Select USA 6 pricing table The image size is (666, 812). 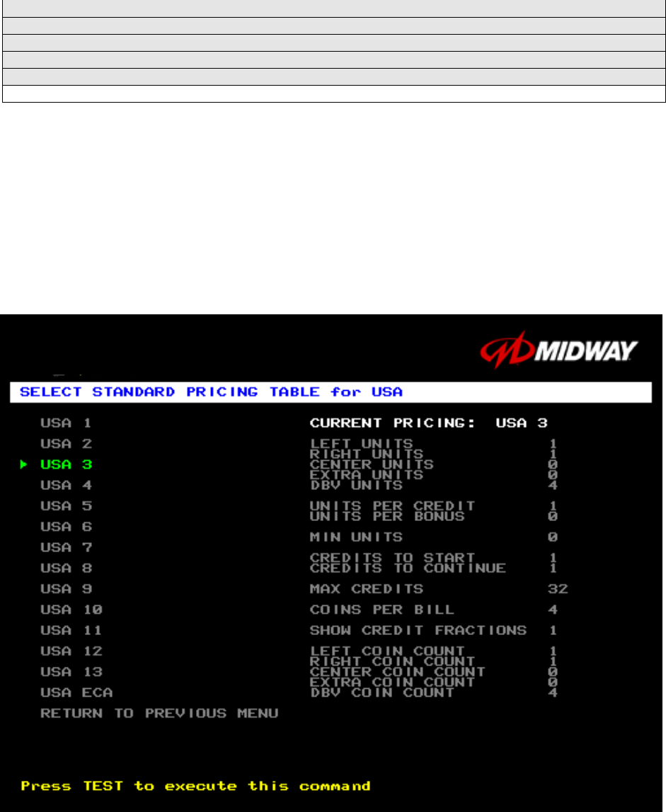point(67,527)
